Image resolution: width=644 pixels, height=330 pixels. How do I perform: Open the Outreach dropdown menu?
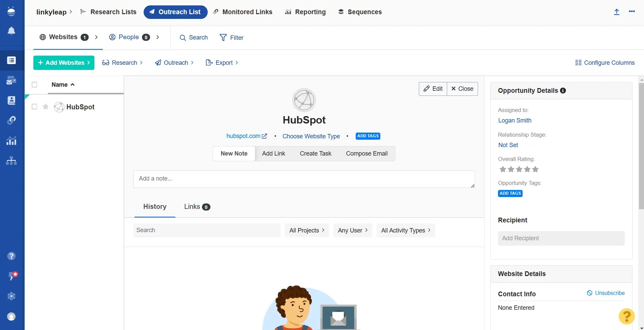pyautogui.click(x=174, y=63)
